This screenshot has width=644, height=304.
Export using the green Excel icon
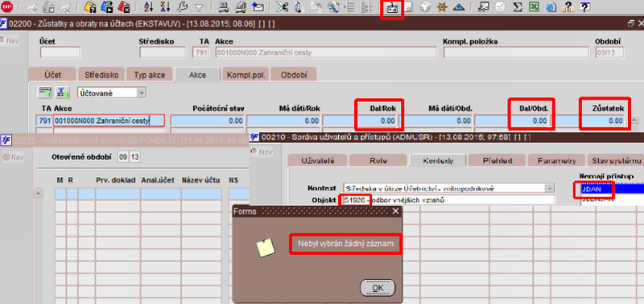[534, 6]
